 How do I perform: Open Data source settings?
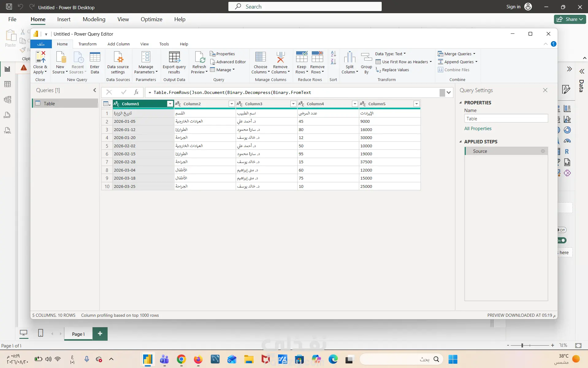tap(118, 63)
